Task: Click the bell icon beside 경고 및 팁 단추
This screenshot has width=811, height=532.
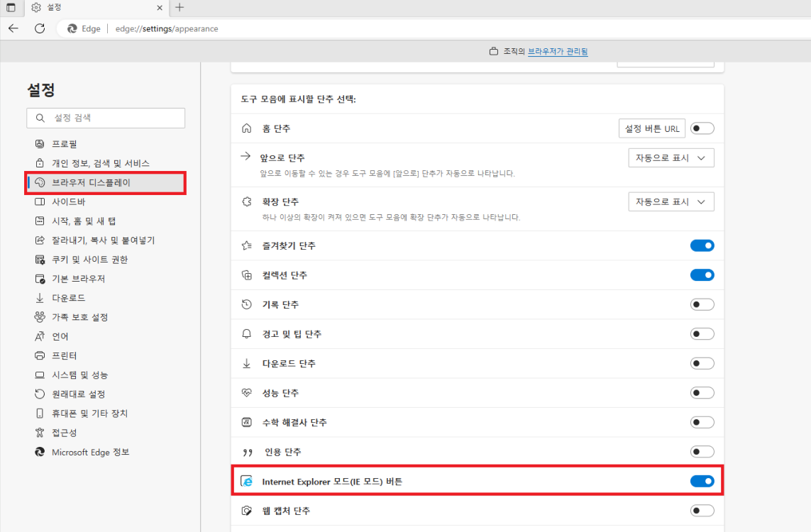Action: click(x=247, y=334)
